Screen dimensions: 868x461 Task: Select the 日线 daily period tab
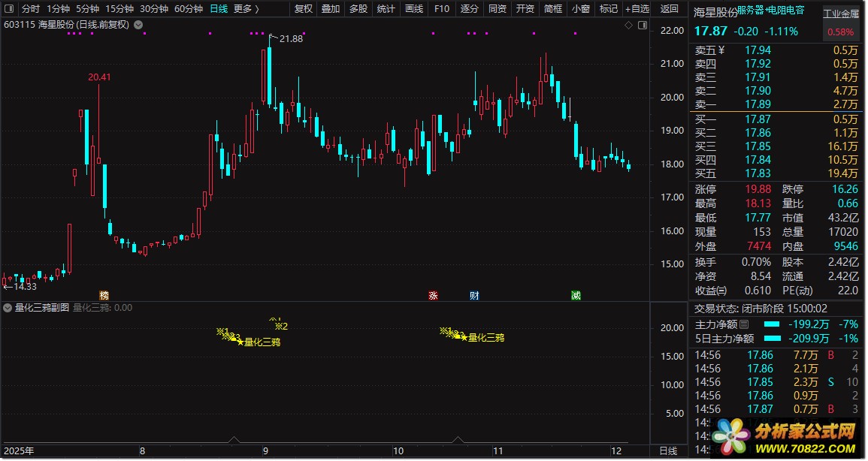219,9
